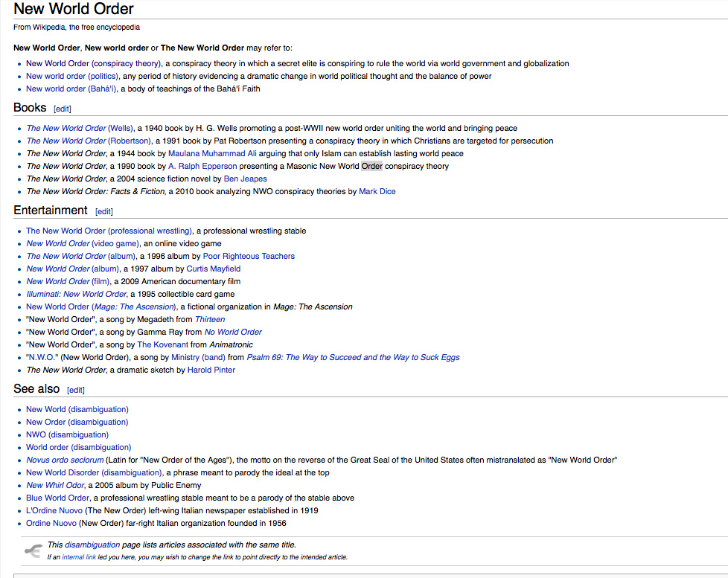Viewport: 728px width, 578px height.
Task: Click the highlighted word Order in Epperson line
Action: [372, 166]
